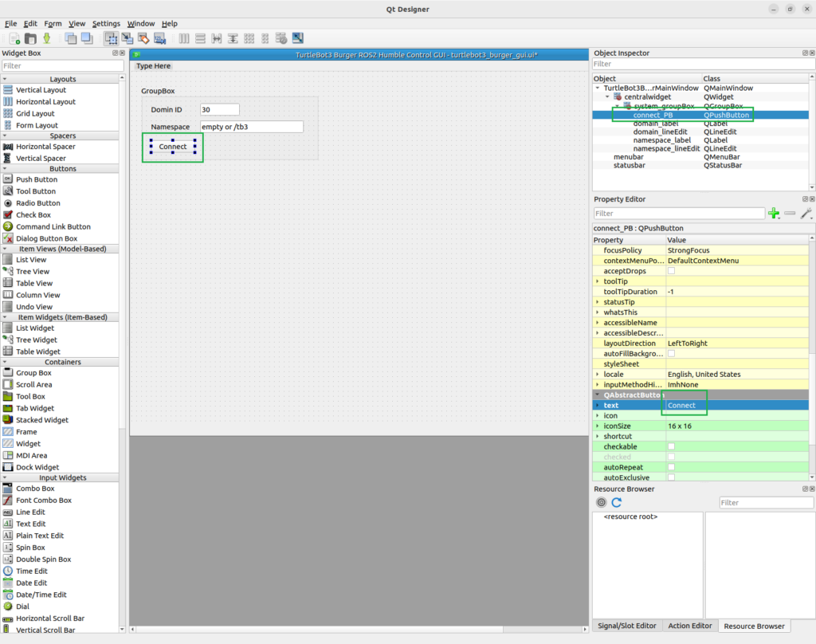Toggle the checkable property checkbox
This screenshot has width=816, height=644.
point(671,446)
